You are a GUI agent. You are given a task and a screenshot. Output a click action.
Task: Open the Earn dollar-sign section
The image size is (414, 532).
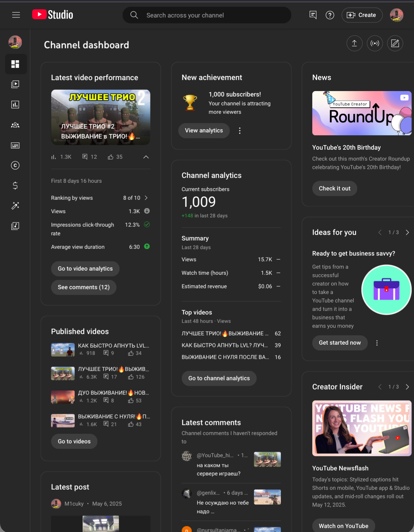[x=15, y=185]
